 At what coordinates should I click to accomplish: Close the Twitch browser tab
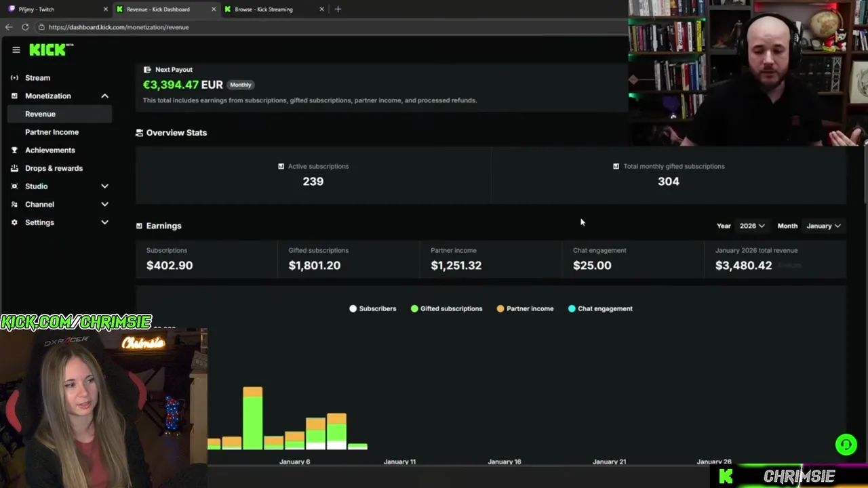(x=105, y=9)
